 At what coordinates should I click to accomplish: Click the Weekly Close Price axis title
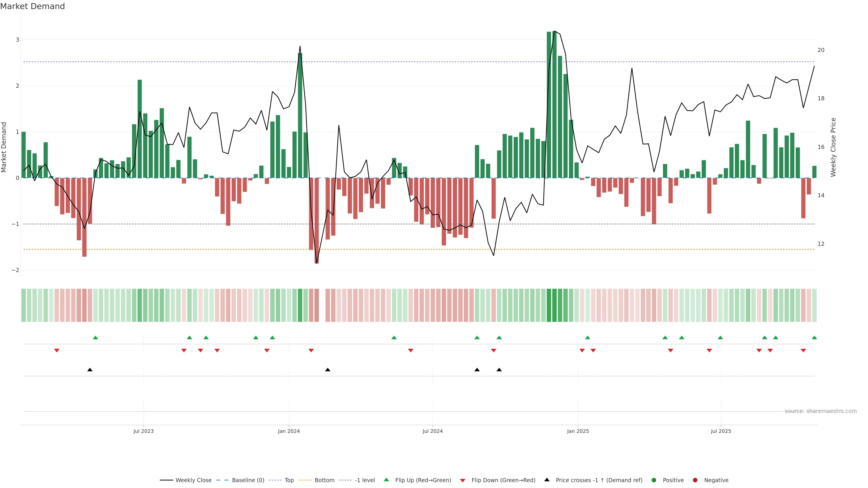click(833, 147)
